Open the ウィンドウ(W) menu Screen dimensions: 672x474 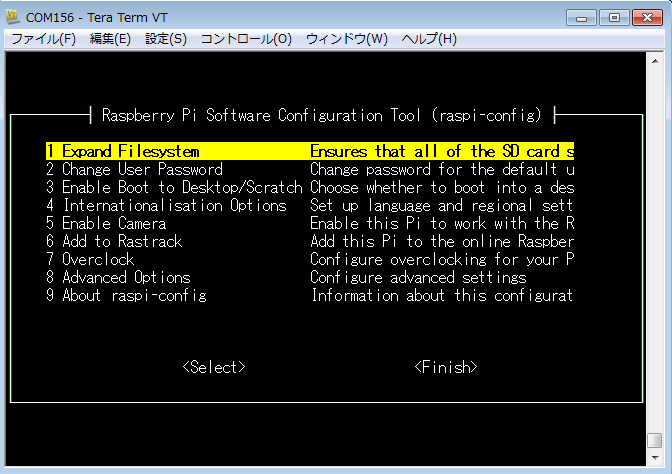(x=347, y=39)
